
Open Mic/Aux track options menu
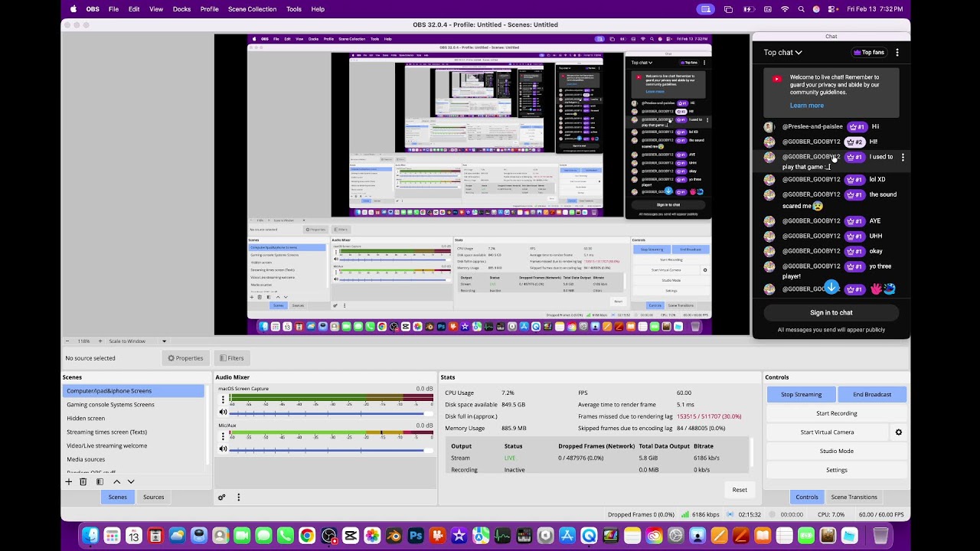pyautogui.click(x=224, y=435)
